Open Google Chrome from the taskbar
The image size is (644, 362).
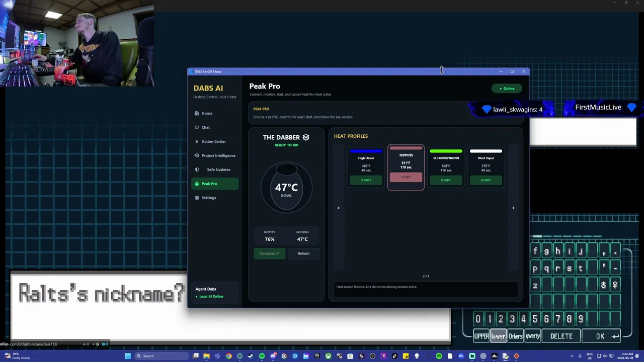point(228,356)
